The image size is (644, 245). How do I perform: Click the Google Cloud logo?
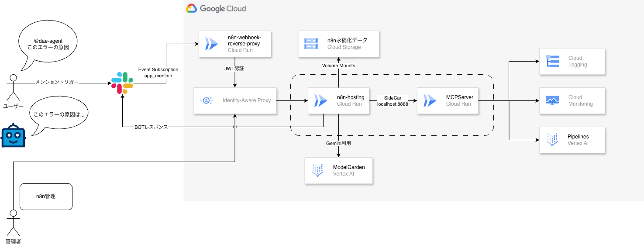216,8
